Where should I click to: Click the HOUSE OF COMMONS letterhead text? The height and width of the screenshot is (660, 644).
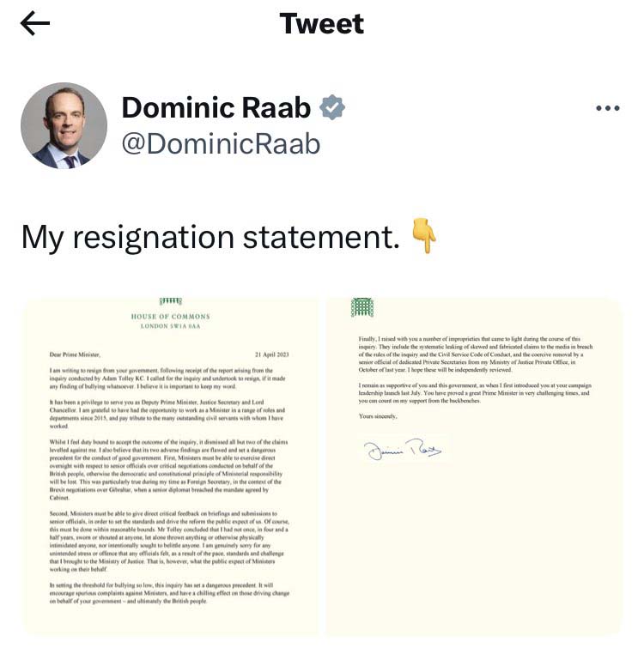(170, 317)
